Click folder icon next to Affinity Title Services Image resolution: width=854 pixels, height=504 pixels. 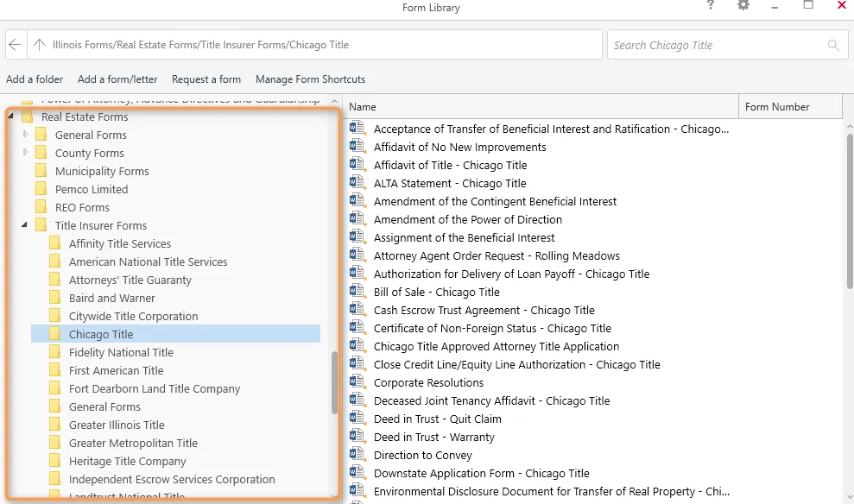click(x=54, y=243)
